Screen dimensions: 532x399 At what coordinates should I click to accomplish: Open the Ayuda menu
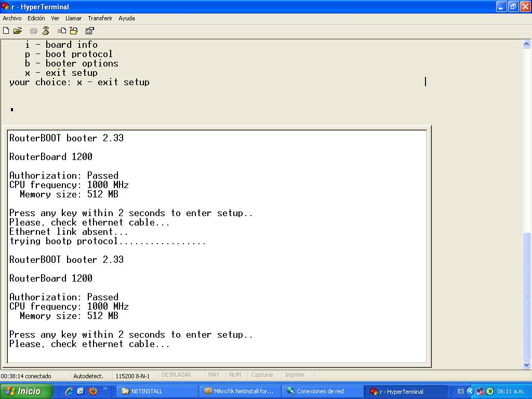pyautogui.click(x=127, y=18)
